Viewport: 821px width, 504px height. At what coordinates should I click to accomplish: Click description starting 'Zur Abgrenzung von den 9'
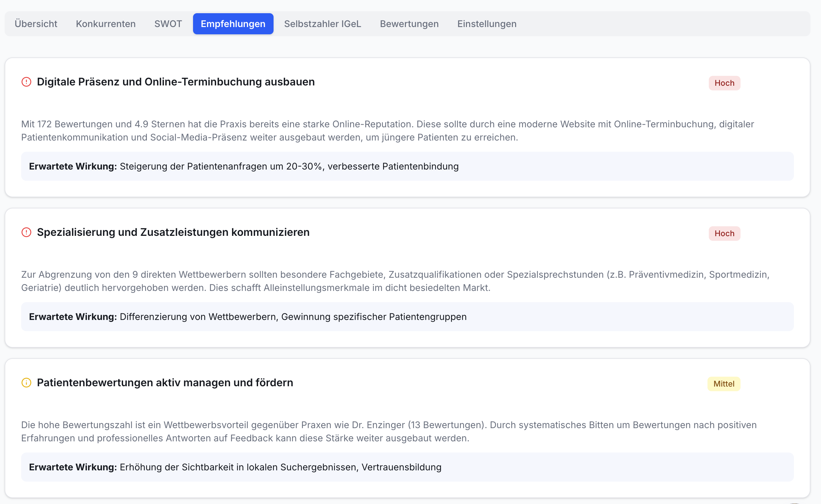[395, 281]
